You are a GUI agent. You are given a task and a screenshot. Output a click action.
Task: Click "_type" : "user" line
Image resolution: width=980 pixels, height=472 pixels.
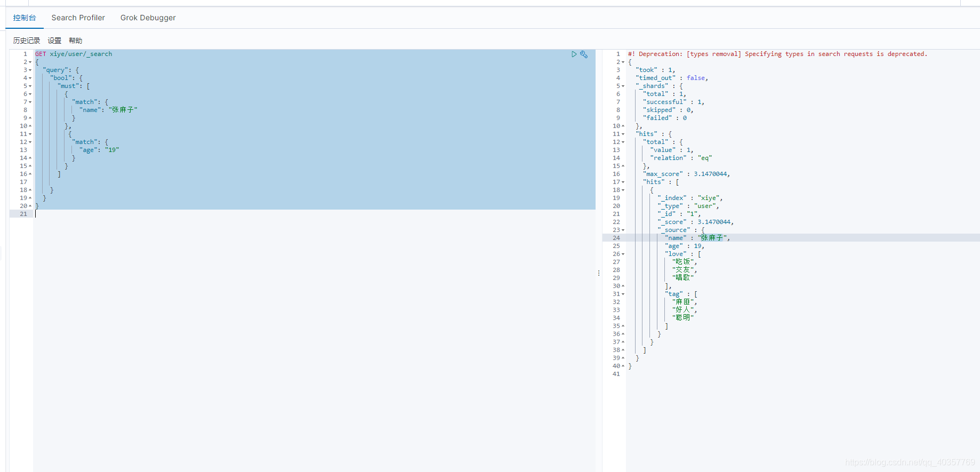pos(688,206)
